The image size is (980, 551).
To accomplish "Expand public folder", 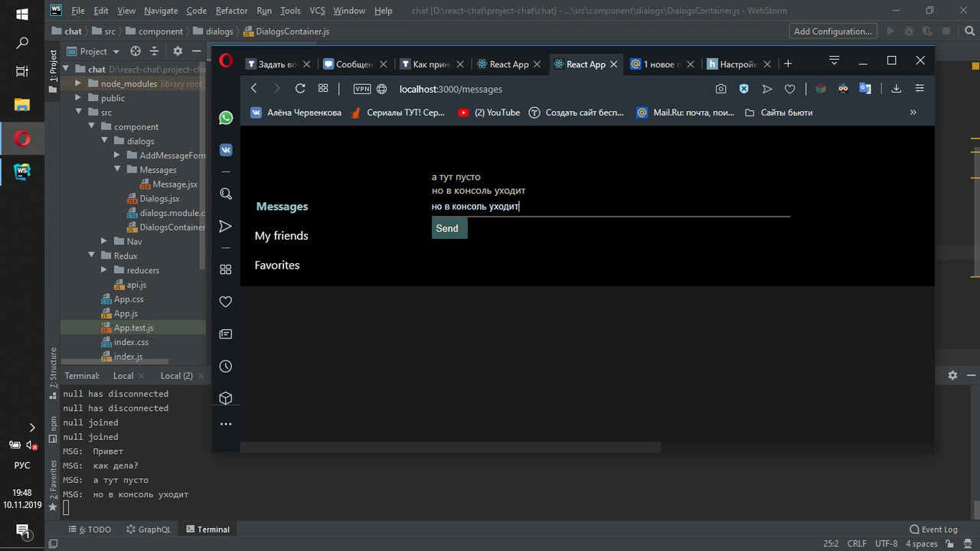I will (78, 98).
